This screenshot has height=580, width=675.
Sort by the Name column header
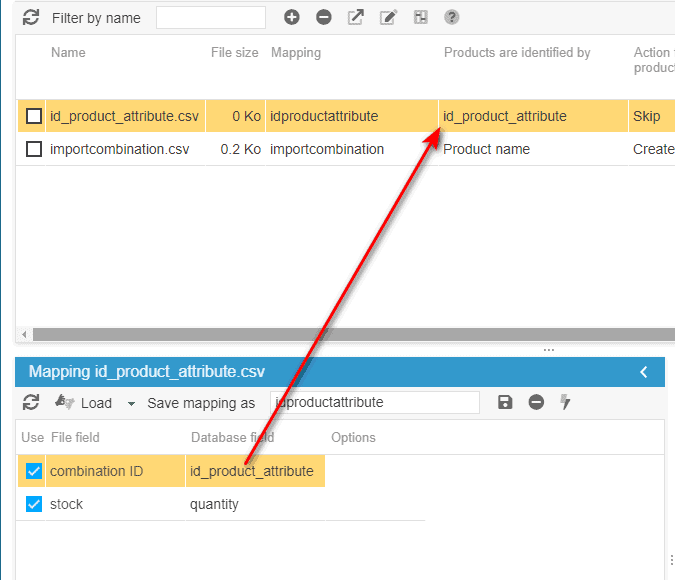68,52
